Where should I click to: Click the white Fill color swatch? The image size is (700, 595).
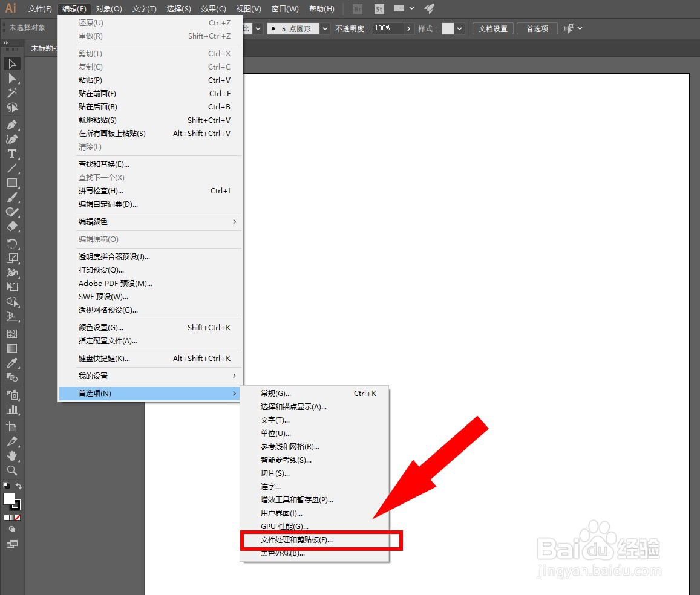9,499
